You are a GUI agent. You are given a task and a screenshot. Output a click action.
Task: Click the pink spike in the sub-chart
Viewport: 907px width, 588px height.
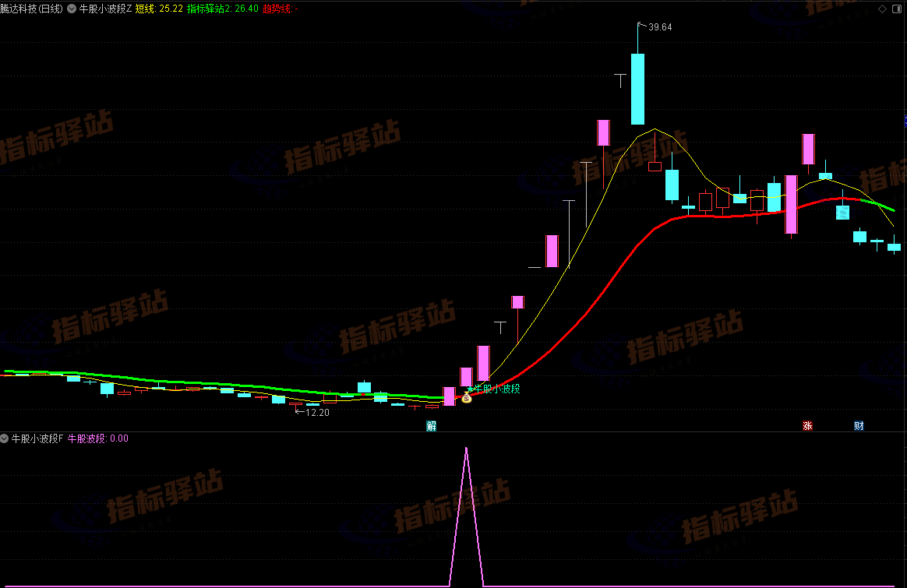(466, 516)
